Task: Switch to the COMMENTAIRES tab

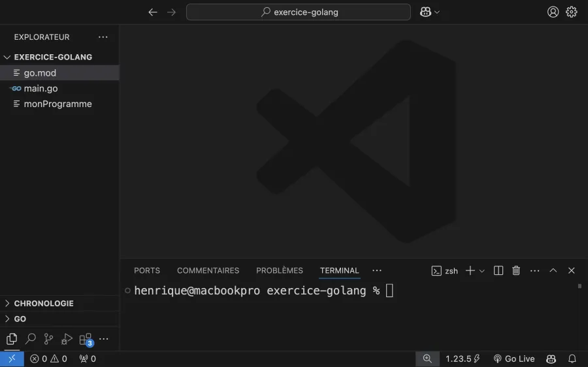Action: [208, 270]
